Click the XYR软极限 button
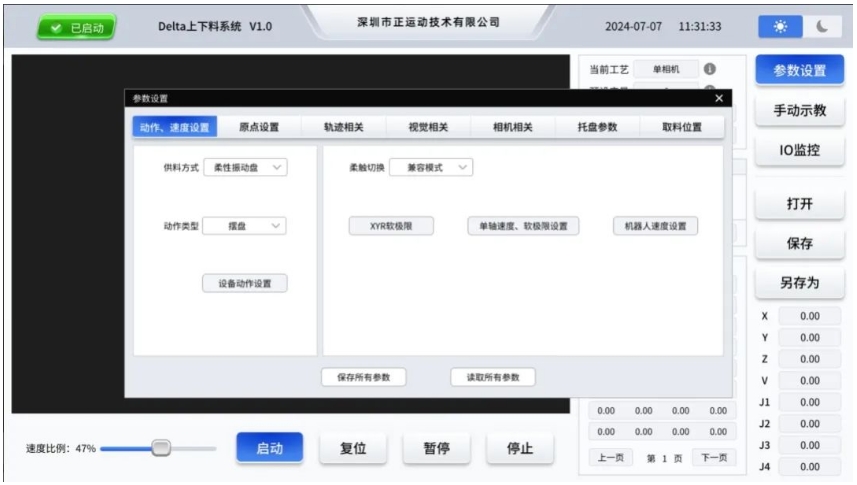 coord(391,226)
